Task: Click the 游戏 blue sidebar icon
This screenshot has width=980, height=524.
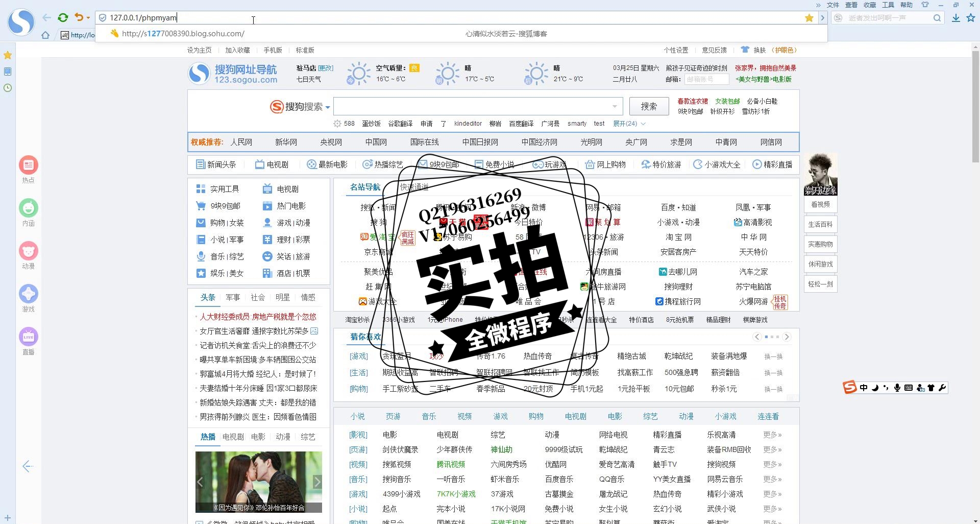Action: click(29, 294)
